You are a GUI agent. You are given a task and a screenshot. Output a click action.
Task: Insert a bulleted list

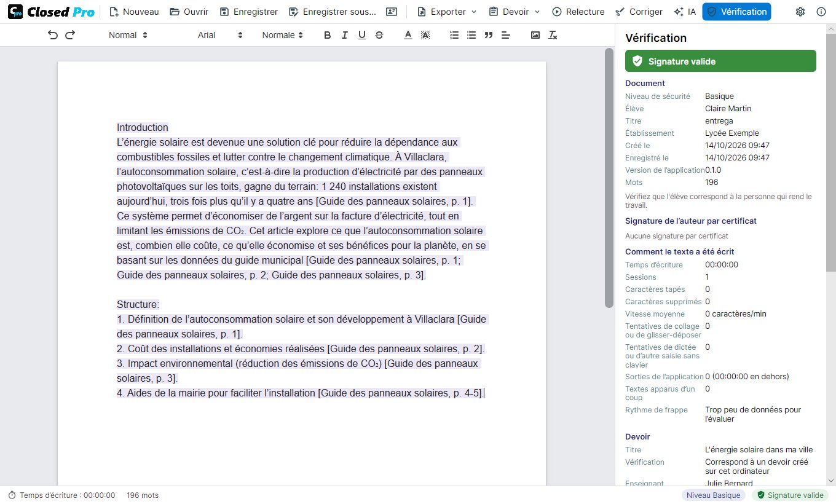[471, 35]
